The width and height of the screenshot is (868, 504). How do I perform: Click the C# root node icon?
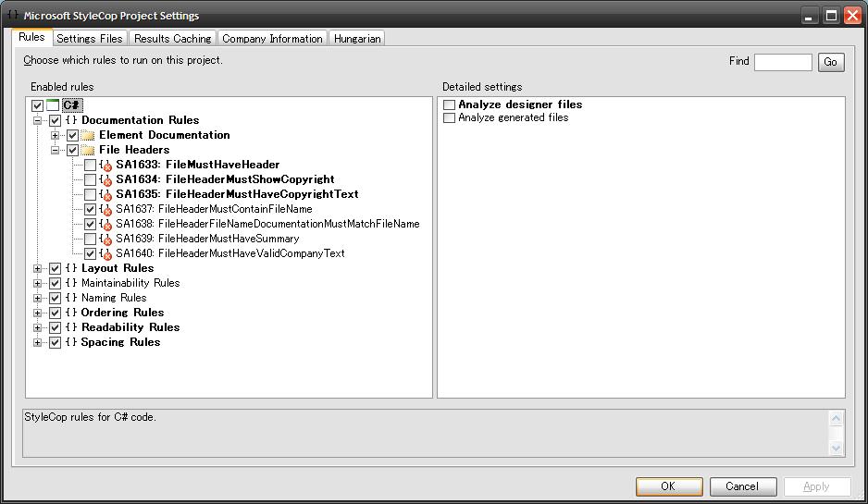coord(53,105)
